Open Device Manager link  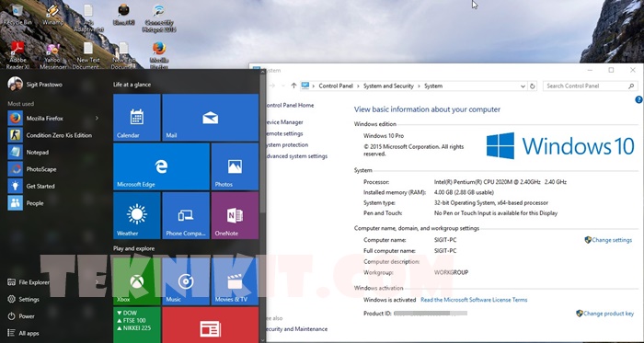point(284,122)
